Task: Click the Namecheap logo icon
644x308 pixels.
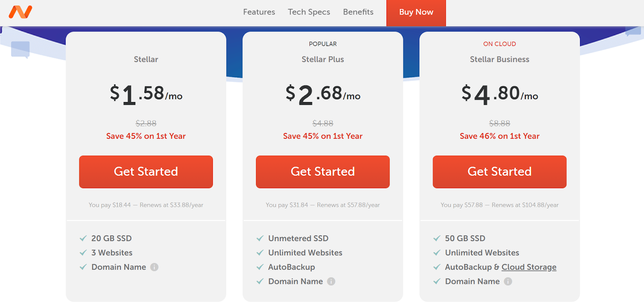Action: click(20, 12)
